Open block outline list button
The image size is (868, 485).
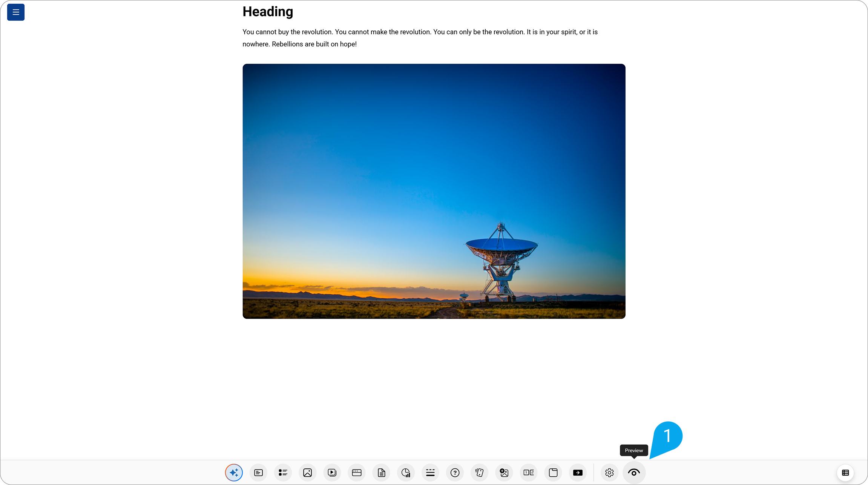point(845,473)
